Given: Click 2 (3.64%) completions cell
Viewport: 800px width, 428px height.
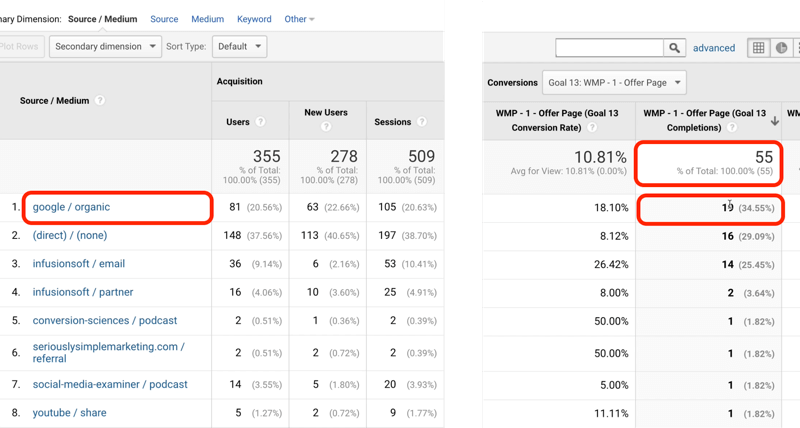Looking at the screenshot, I should [751, 293].
